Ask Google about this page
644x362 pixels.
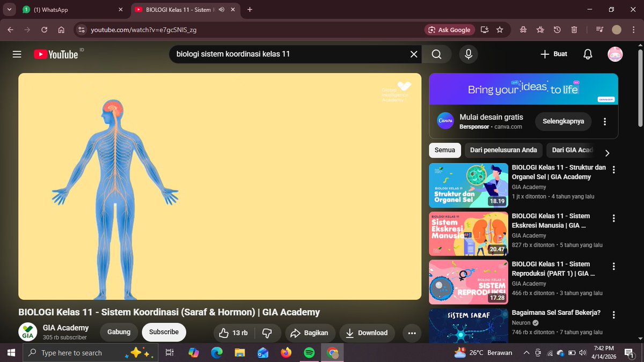pos(449,30)
